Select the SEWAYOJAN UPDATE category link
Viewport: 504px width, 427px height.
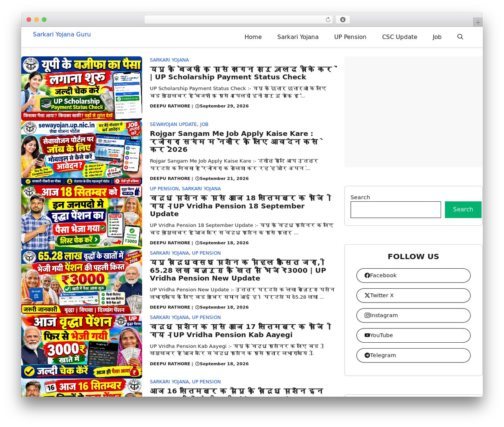(x=173, y=124)
